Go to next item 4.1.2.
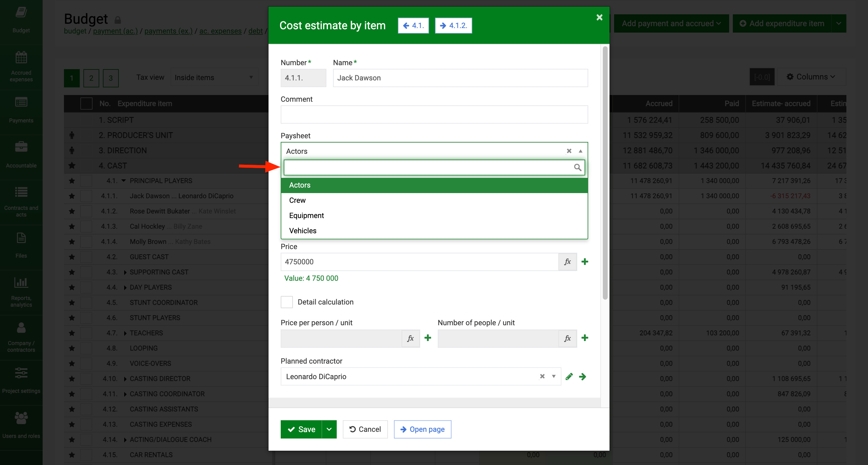The image size is (868, 465). point(453,26)
